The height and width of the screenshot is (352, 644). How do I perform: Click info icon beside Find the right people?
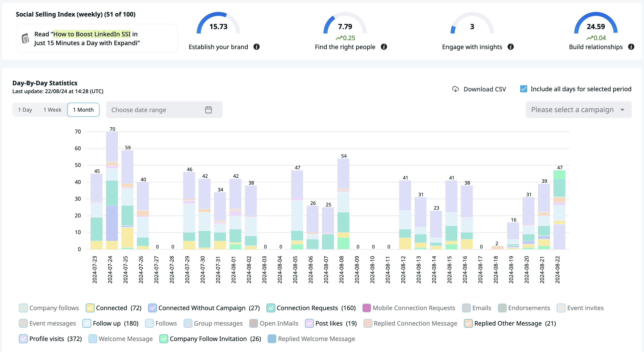click(x=384, y=47)
